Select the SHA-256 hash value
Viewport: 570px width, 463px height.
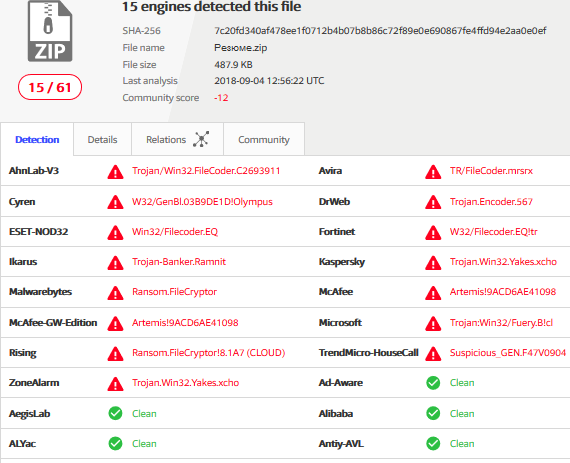click(380, 31)
